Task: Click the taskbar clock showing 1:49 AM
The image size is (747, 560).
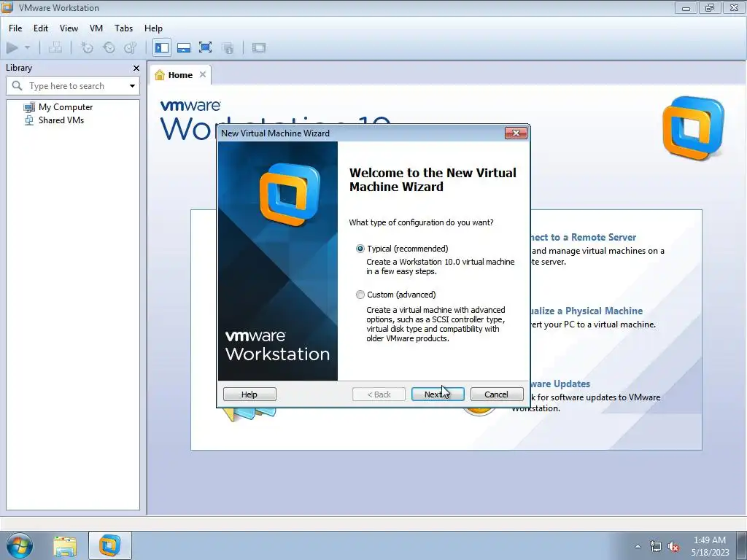Action: point(710,546)
